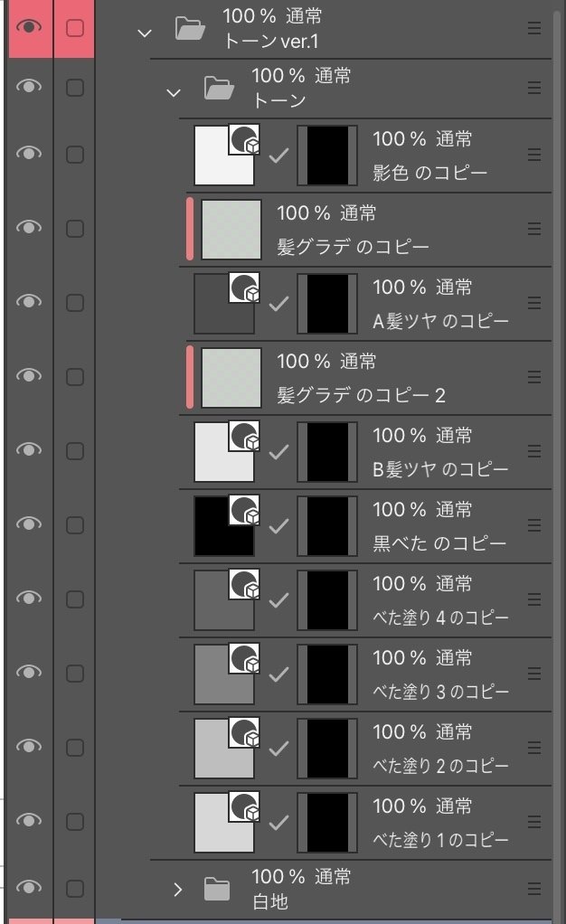Click grip handle of べた塗り 4 のコピー row
Viewport: 566px width, 924px height.
point(534,599)
